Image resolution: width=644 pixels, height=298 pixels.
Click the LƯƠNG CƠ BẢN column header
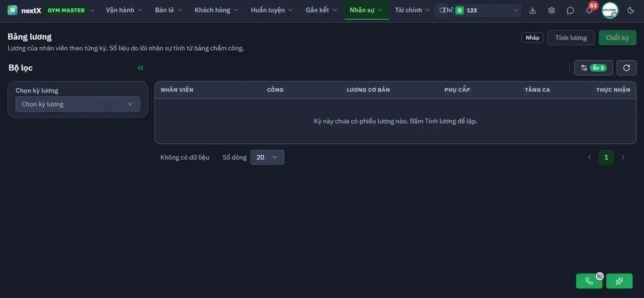click(368, 90)
